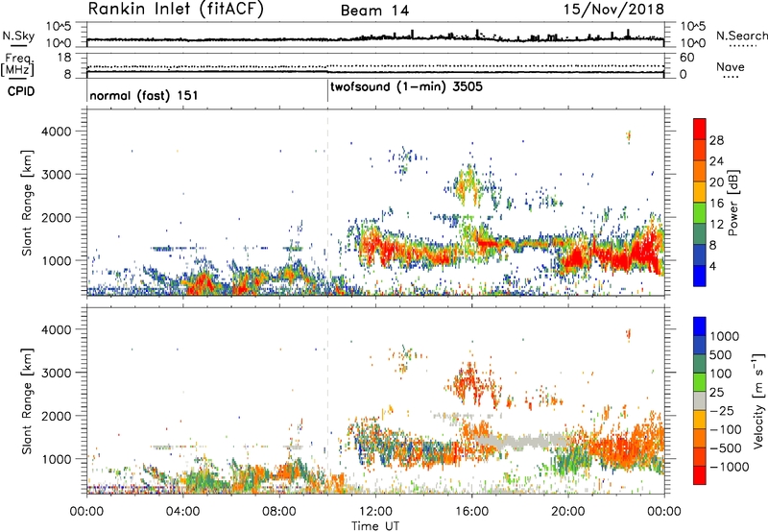Select the "Beam 14" header label
The height and width of the screenshot is (532, 768).
click(x=374, y=11)
